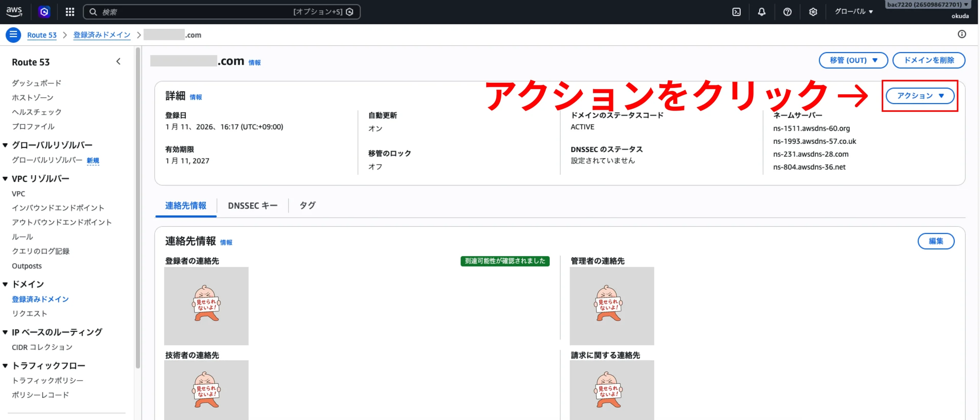980x420 pixels.
Task: Click nameserver ns-804.awsdns-36.net
Action: [809, 167]
